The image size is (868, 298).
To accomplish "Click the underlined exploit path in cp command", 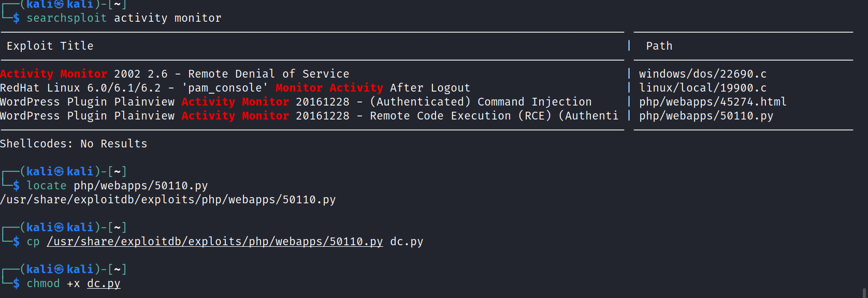I will [214, 242].
